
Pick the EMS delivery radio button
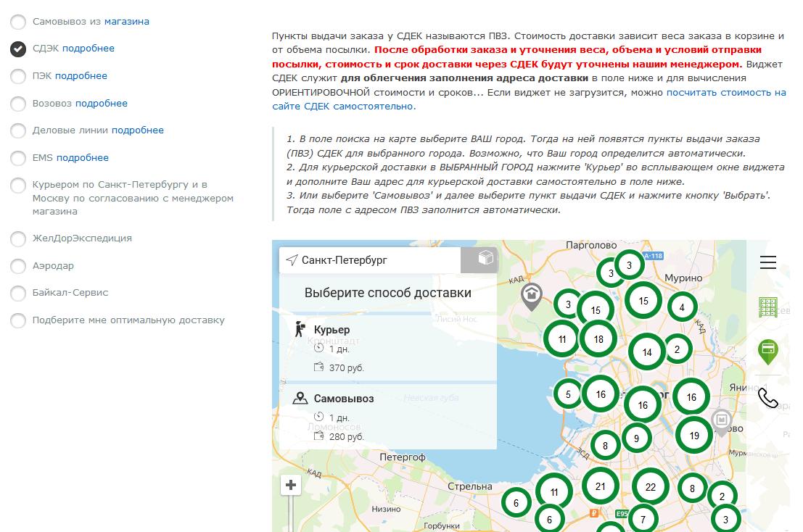(18, 158)
